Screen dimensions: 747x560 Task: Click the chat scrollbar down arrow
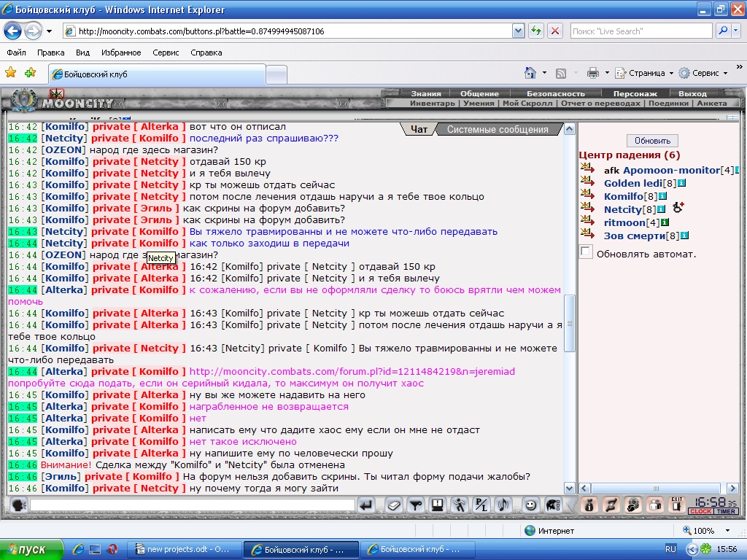pos(569,488)
